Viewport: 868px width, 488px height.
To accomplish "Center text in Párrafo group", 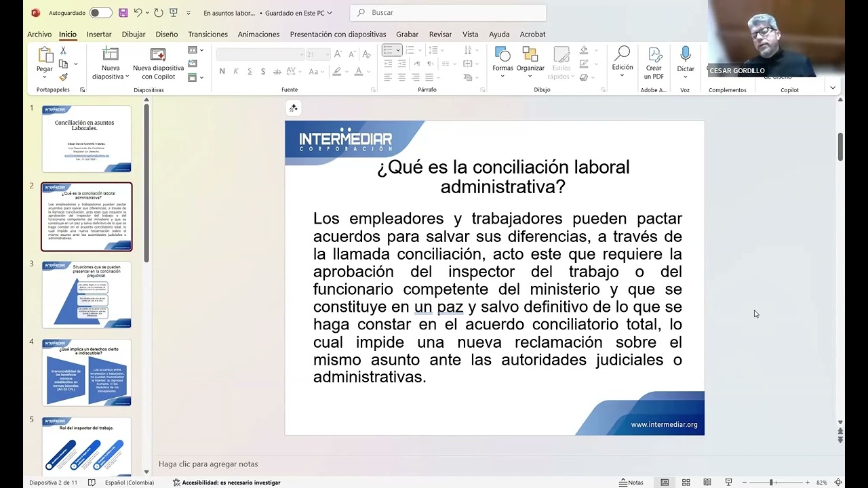I will (401, 77).
